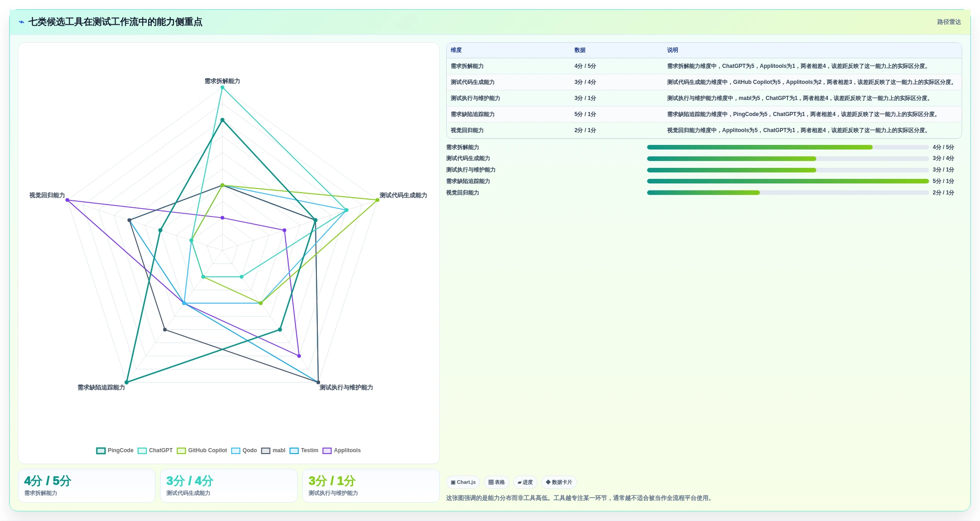Click the 需求缺陷追踪能力 radar axis label
The height and width of the screenshot is (521, 980).
[x=101, y=388]
